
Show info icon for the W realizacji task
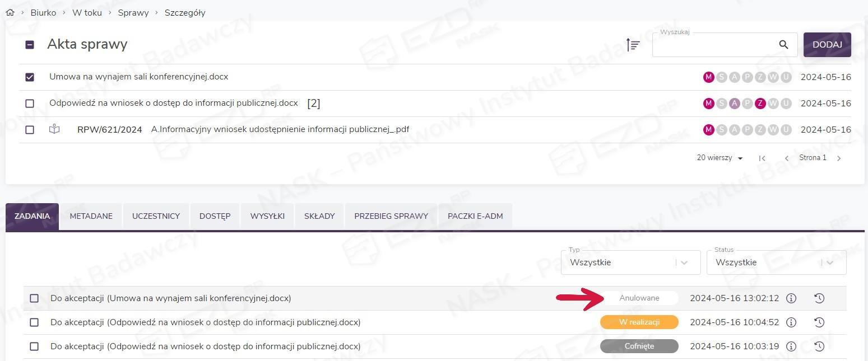(791, 322)
